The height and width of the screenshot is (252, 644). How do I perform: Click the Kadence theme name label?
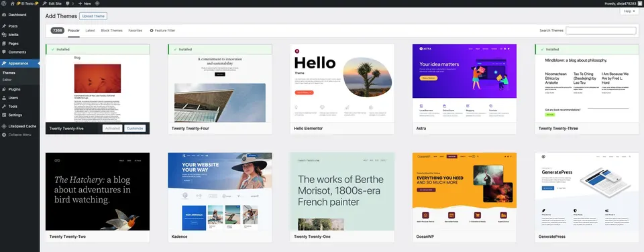tap(180, 237)
